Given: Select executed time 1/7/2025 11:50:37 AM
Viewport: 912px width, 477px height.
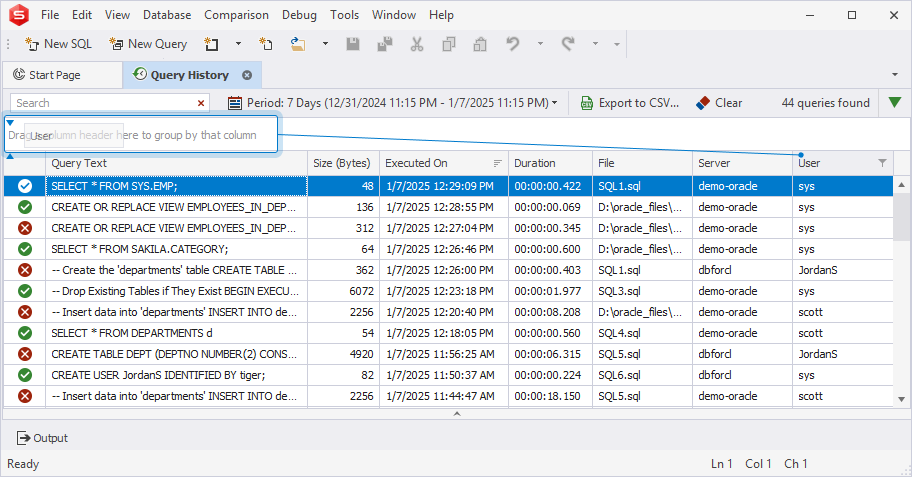Looking at the screenshot, I should tap(444, 375).
